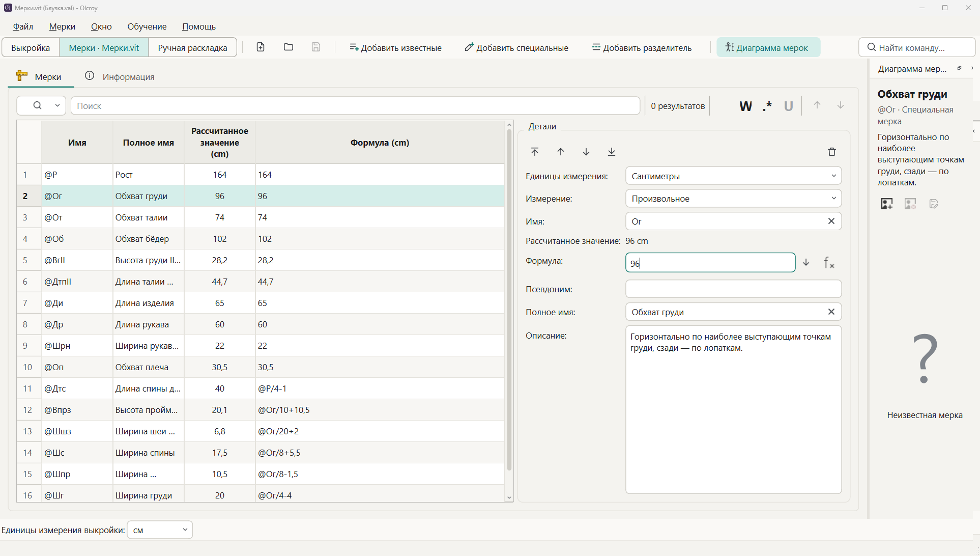This screenshot has height=556, width=980.
Task: Select the Обхват талии table row
Action: click(x=261, y=217)
